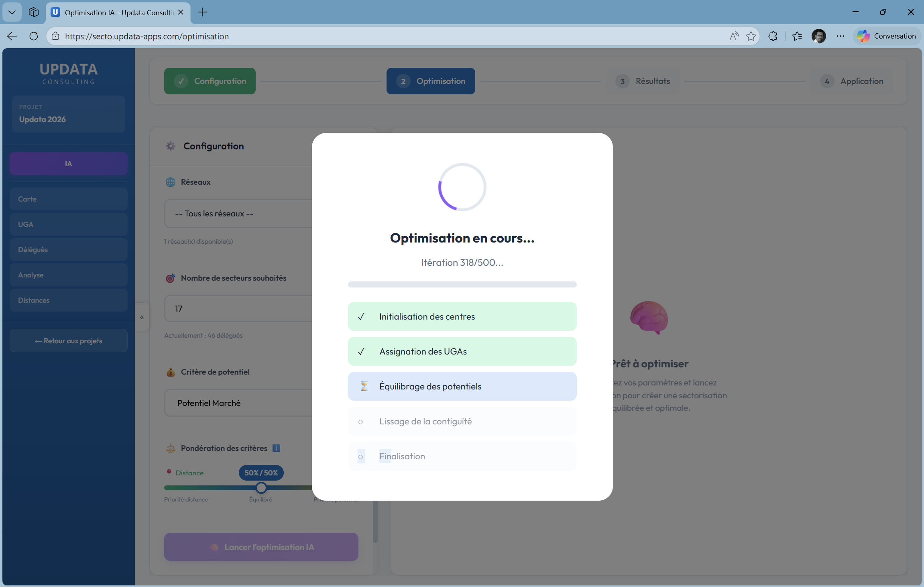The image size is (924, 587).
Task: Click the browser refresh icon
Action: coord(34,36)
